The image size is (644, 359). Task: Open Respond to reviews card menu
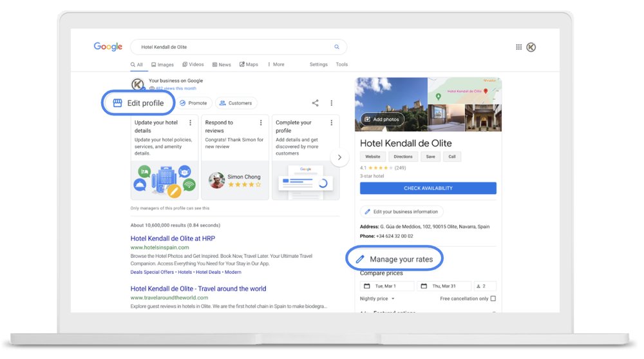pyautogui.click(x=261, y=122)
